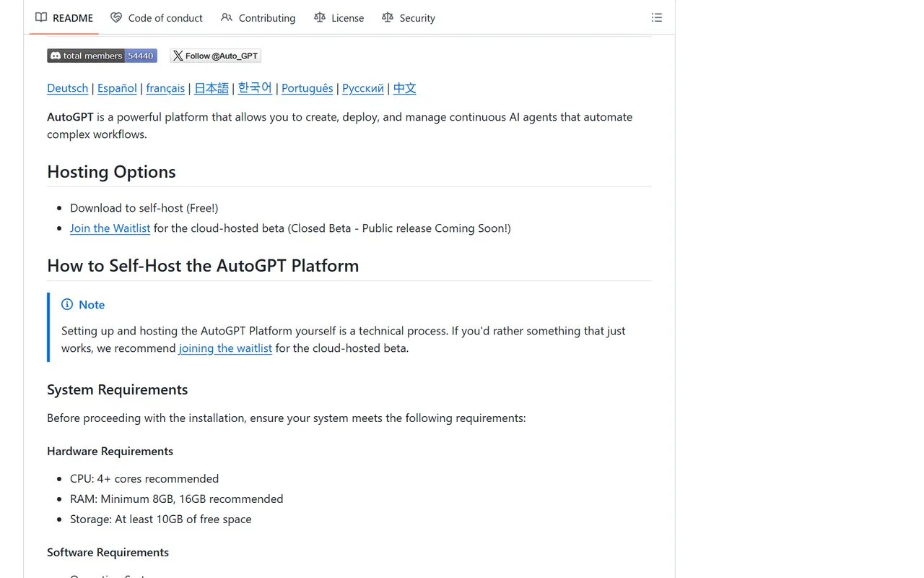This screenshot has height=578, width=924.
Task: Click the joining the waitlist link
Action: [x=225, y=348]
